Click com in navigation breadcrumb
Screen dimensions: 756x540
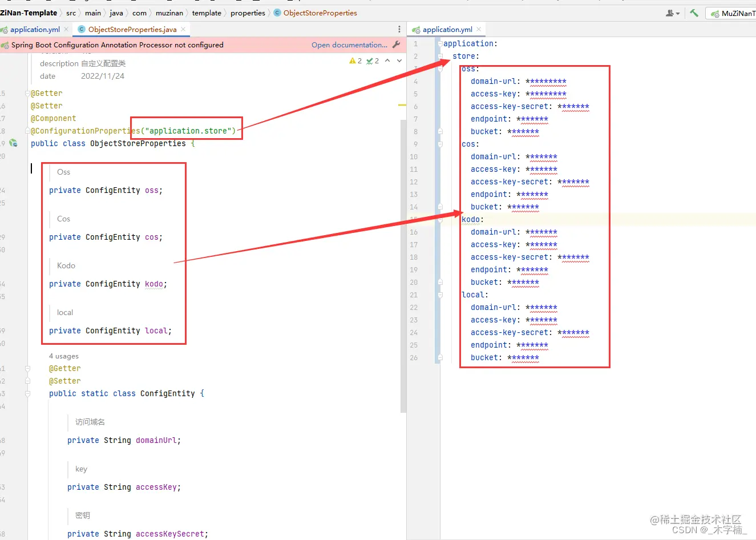click(140, 13)
